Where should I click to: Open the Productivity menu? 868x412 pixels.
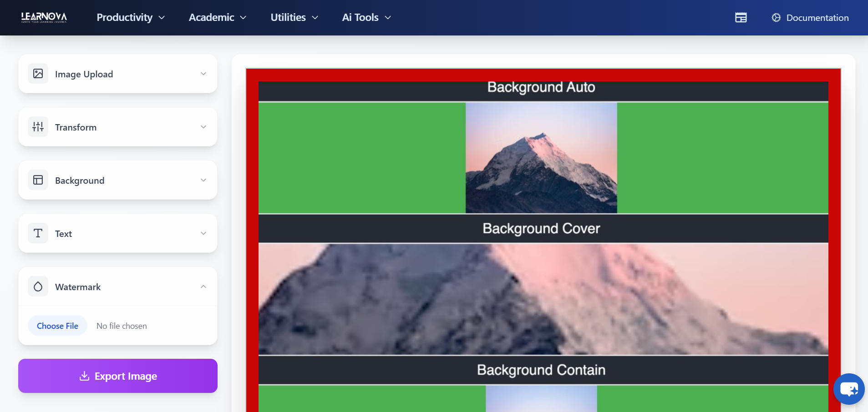coord(131,17)
